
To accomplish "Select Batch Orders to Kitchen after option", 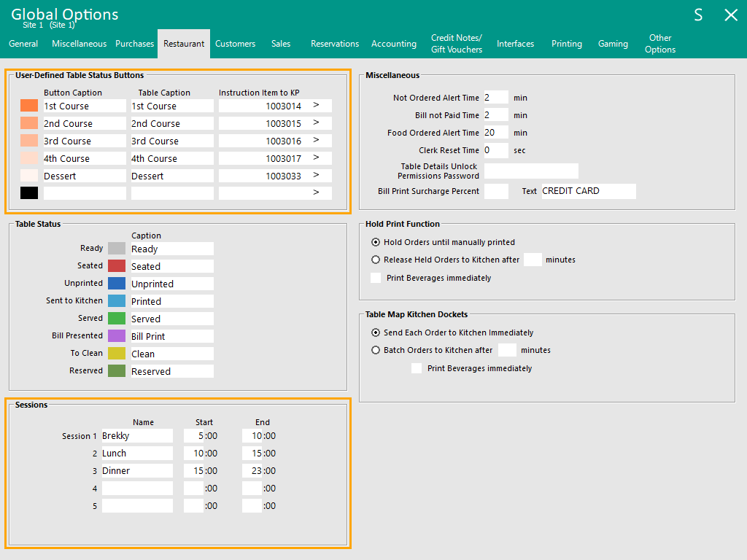I will tap(376, 350).
